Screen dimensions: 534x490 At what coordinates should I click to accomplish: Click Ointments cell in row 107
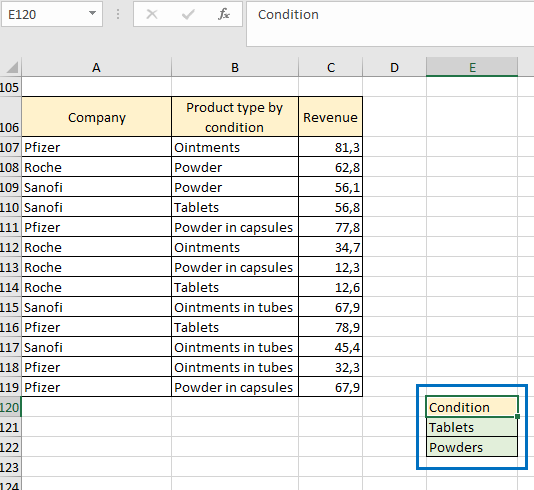coord(235,147)
